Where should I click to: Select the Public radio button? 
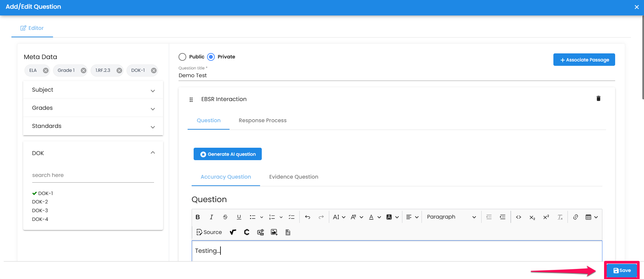(x=183, y=57)
